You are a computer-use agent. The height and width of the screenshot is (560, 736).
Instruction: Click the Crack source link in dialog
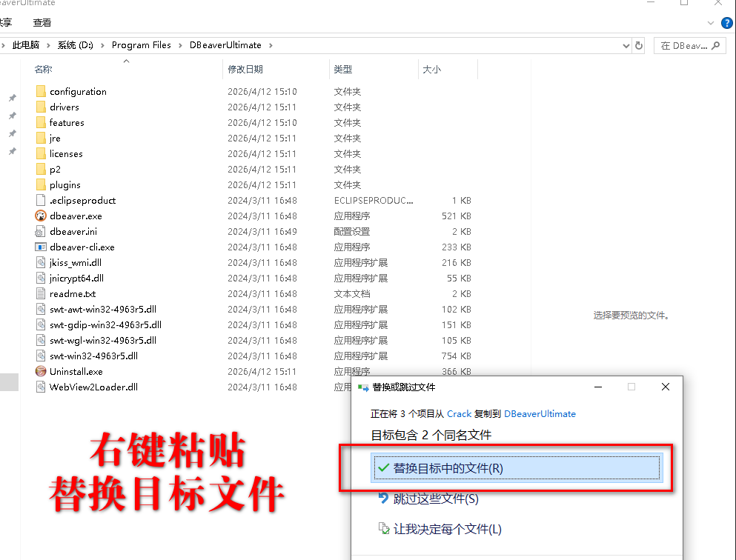click(459, 413)
